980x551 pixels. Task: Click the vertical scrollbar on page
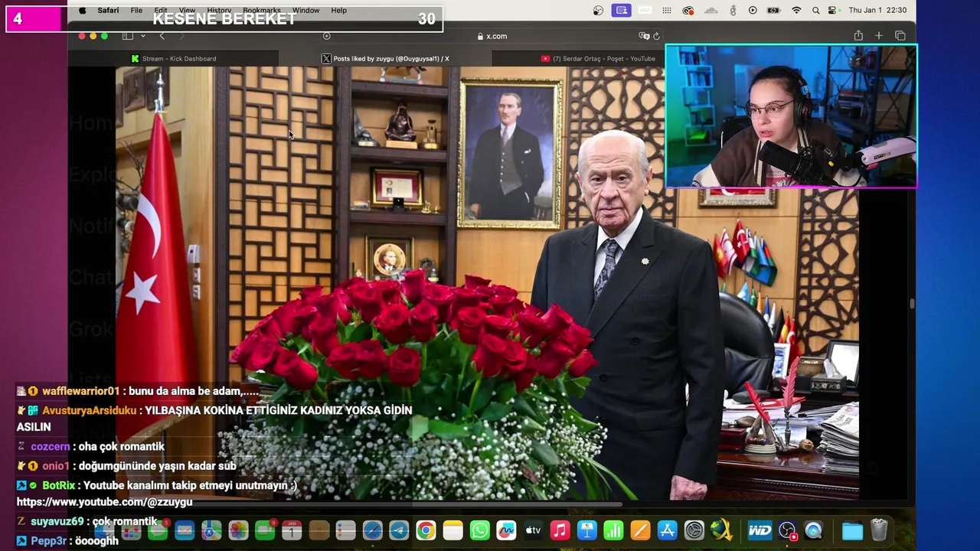[912, 304]
